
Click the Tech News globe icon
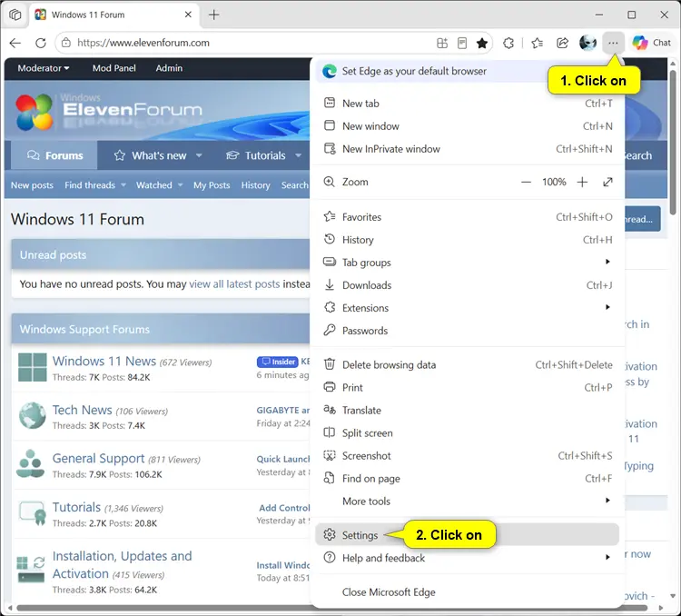tap(33, 415)
